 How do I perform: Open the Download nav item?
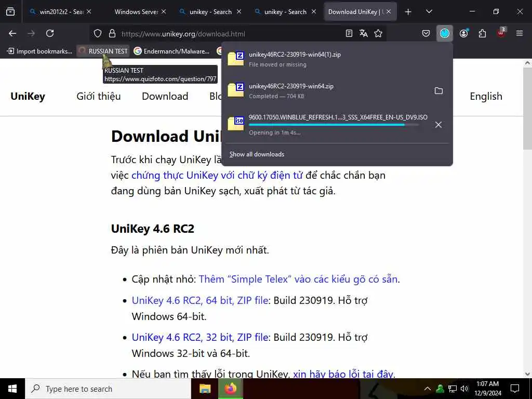tap(165, 96)
